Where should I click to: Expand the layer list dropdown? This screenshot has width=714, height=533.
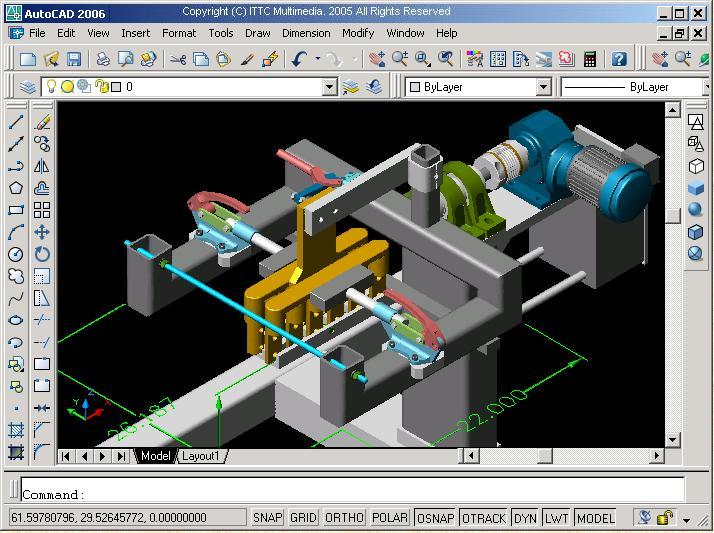click(x=330, y=87)
